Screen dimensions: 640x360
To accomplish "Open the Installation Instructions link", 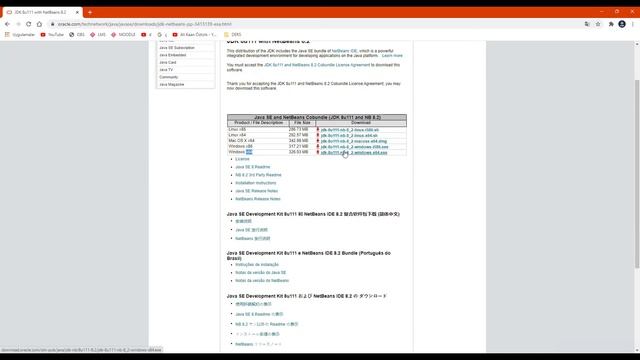I will point(256,183).
